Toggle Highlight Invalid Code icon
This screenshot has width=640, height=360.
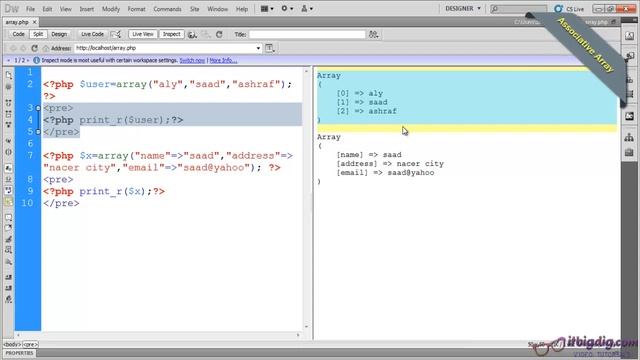point(9,179)
